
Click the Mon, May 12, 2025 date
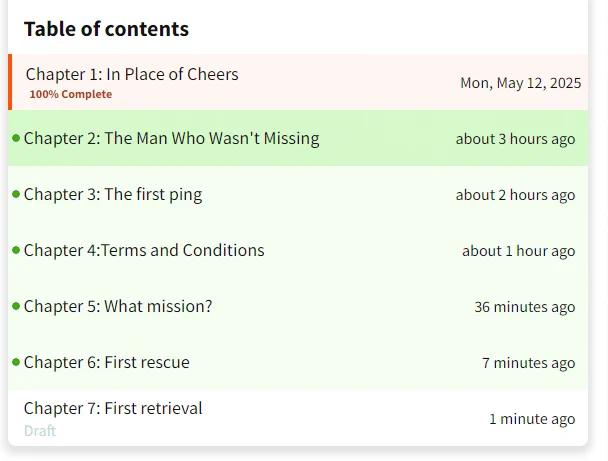point(521,83)
